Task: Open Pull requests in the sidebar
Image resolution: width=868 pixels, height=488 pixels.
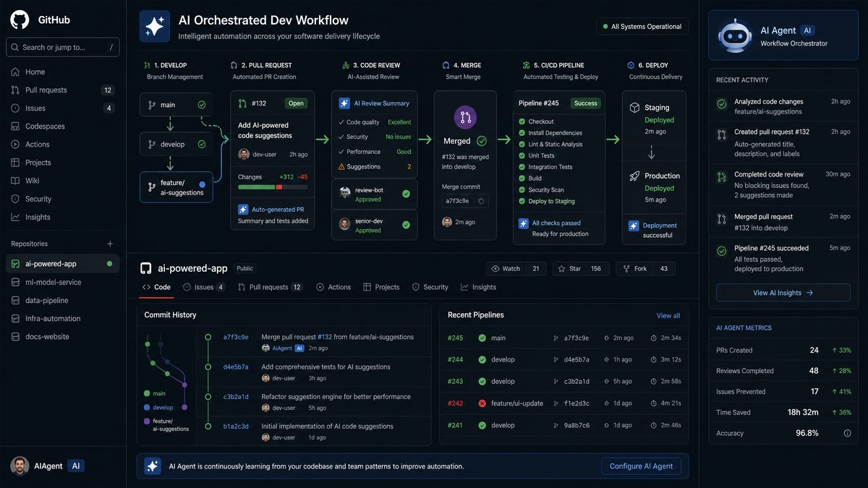Action: click(63, 90)
